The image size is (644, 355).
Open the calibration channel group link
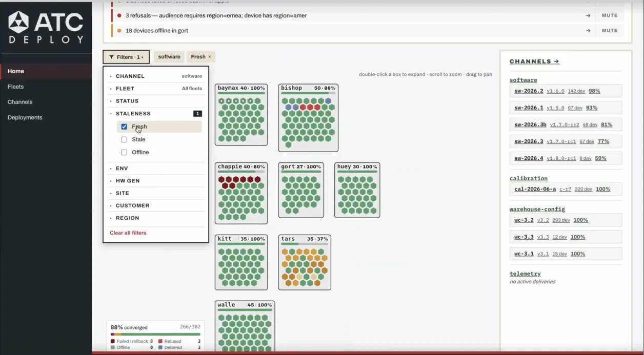529,178
